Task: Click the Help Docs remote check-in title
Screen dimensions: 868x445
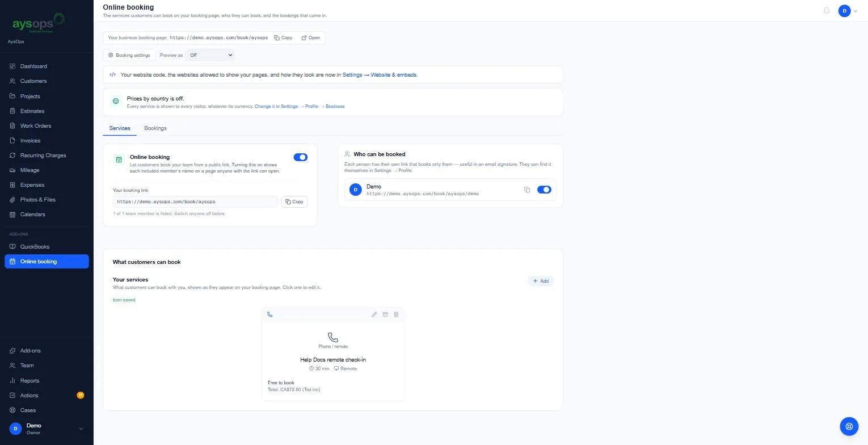Action: [333, 360]
